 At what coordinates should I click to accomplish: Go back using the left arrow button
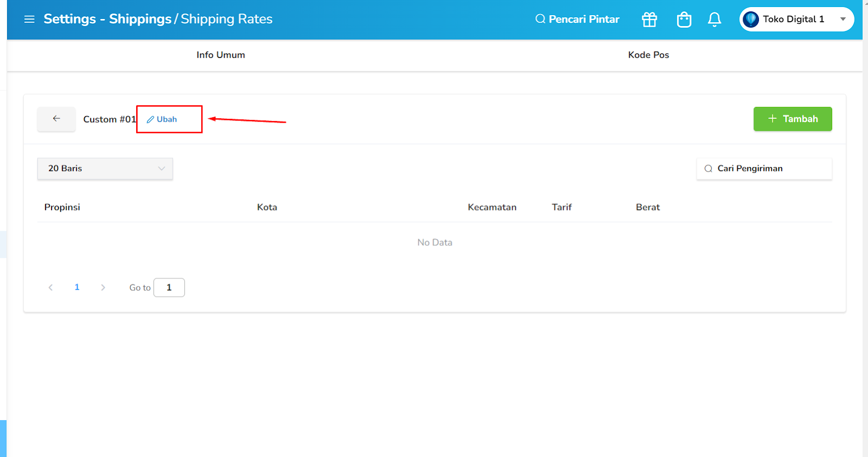pos(56,119)
